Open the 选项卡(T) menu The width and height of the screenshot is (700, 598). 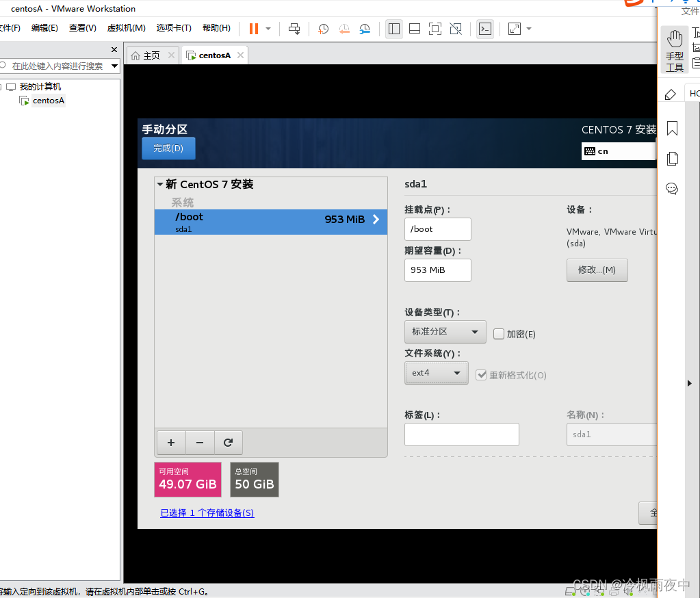coord(174,27)
